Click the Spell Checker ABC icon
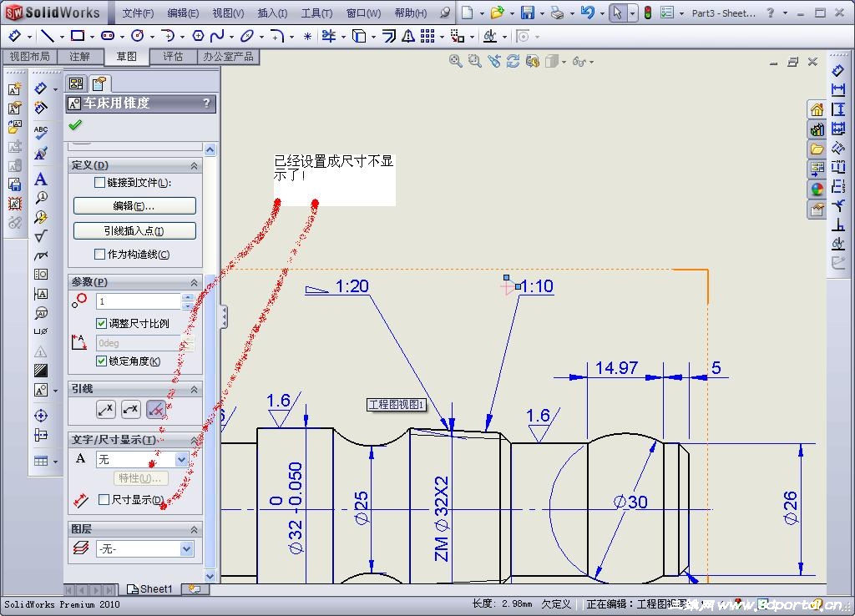Screen dimensions: 855x616 (x=40, y=133)
